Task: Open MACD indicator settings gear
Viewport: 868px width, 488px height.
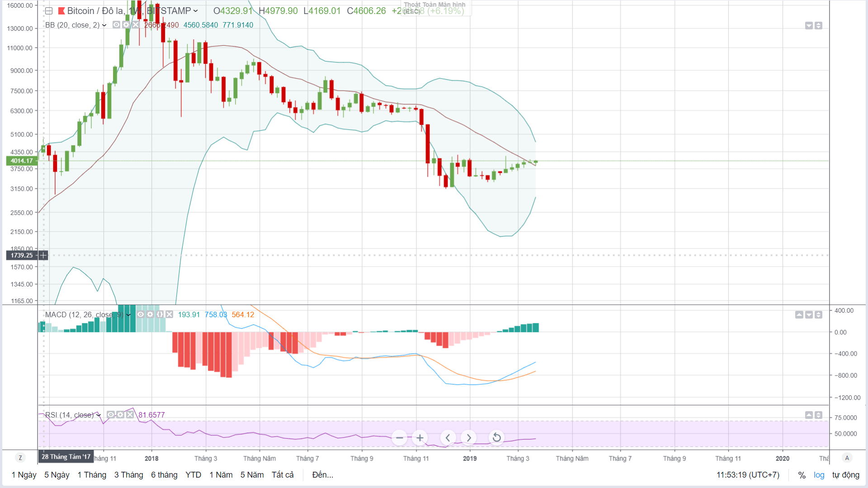Action: (x=150, y=314)
